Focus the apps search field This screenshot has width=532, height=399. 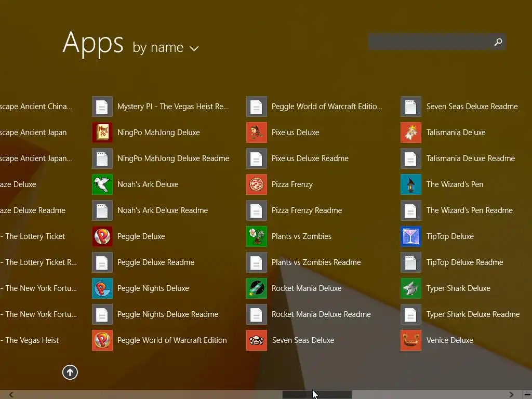click(x=437, y=42)
